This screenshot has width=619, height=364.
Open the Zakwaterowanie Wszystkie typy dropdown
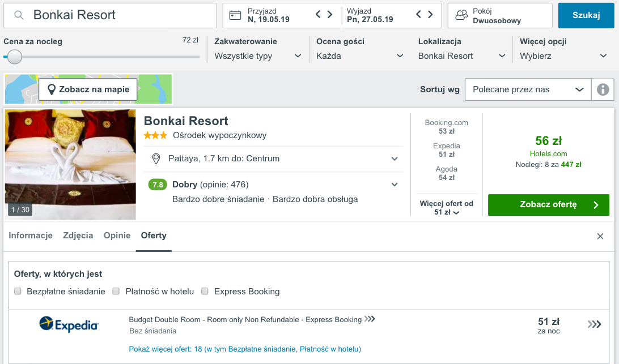[258, 56]
